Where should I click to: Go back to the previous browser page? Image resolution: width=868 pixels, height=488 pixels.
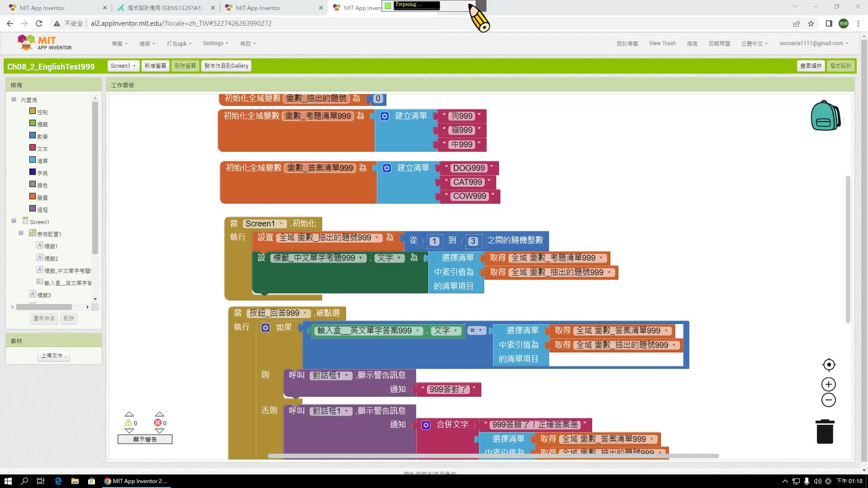(10, 23)
